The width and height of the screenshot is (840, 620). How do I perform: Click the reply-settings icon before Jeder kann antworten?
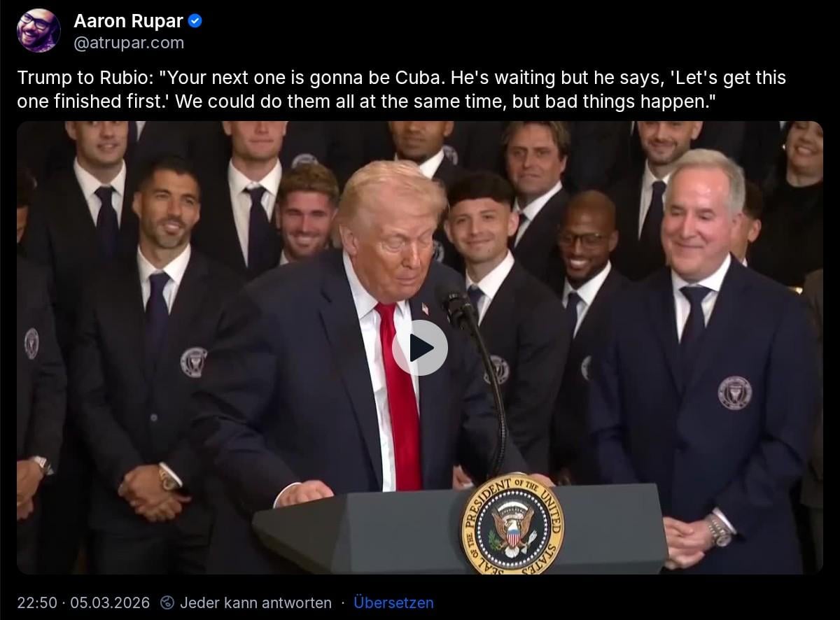tap(167, 603)
